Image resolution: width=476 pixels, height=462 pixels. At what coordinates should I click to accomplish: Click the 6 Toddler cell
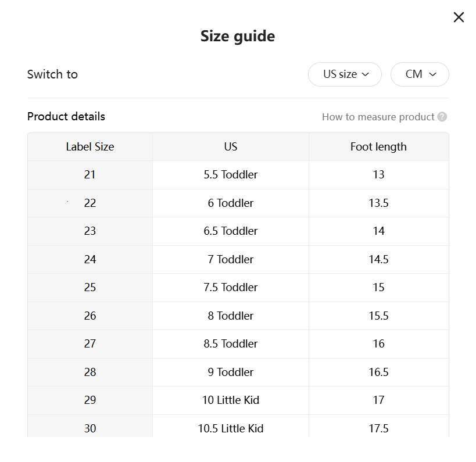pyautogui.click(x=231, y=203)
